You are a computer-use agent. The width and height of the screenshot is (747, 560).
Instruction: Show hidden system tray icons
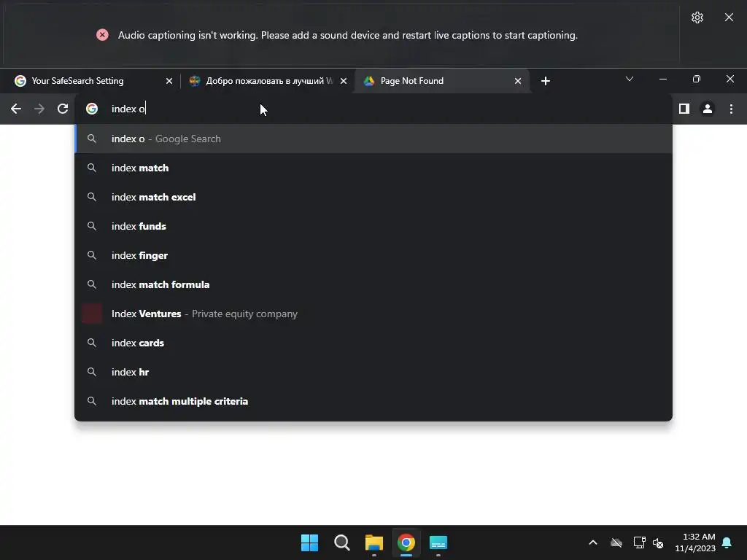point(593,542)
